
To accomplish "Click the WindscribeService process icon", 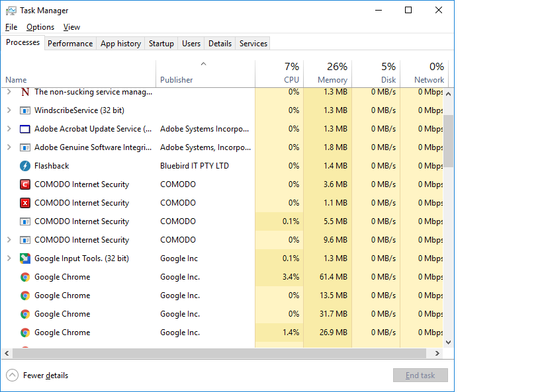I will pyautogui.click(x=25, y=110).
